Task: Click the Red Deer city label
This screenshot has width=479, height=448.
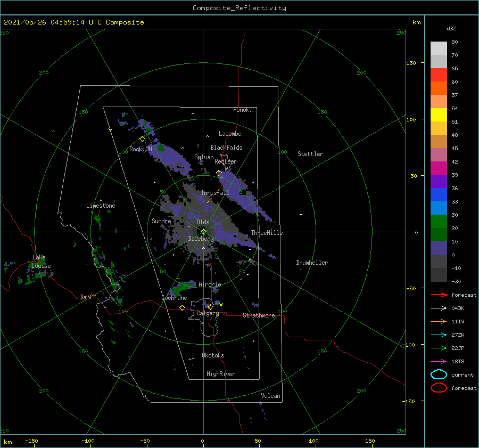Action: 226,161
